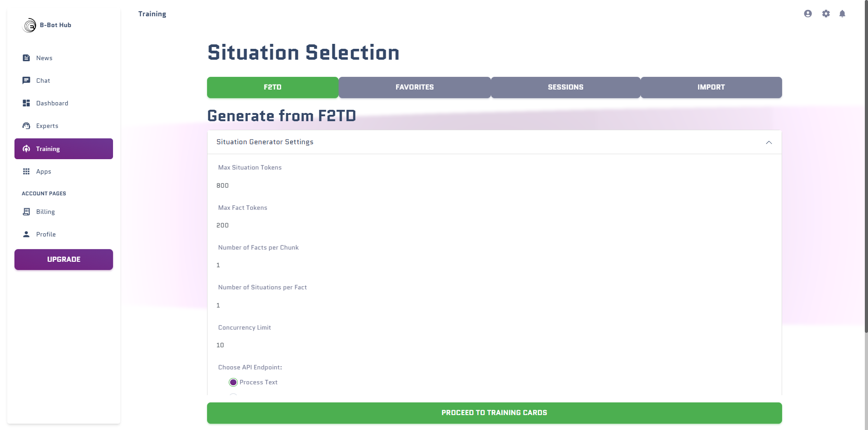Image resolution: width=868 pixels, height=430 pixels.
Task: Edit the Max Situation Tokens field
Action: [x=494, y=185]
